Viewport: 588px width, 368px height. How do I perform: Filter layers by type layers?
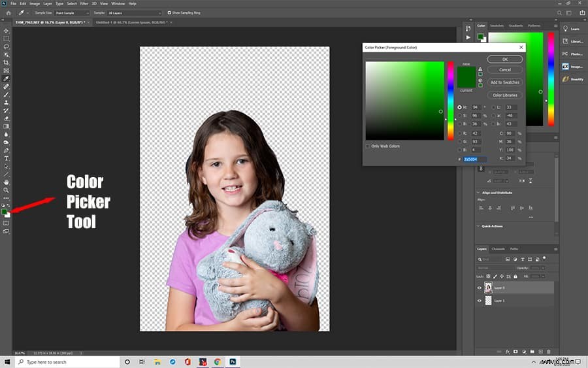(523, 259)
